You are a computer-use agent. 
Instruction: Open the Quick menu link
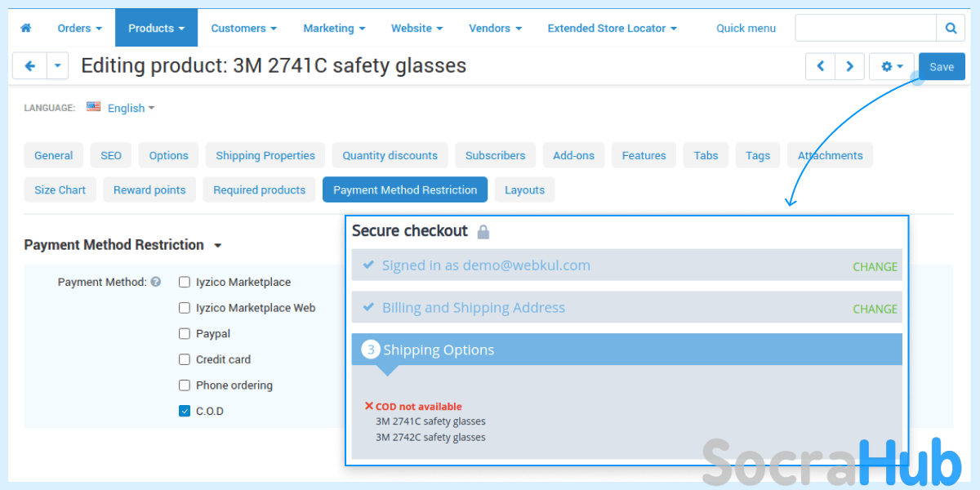pyautogui.click(x=746, y=28)
